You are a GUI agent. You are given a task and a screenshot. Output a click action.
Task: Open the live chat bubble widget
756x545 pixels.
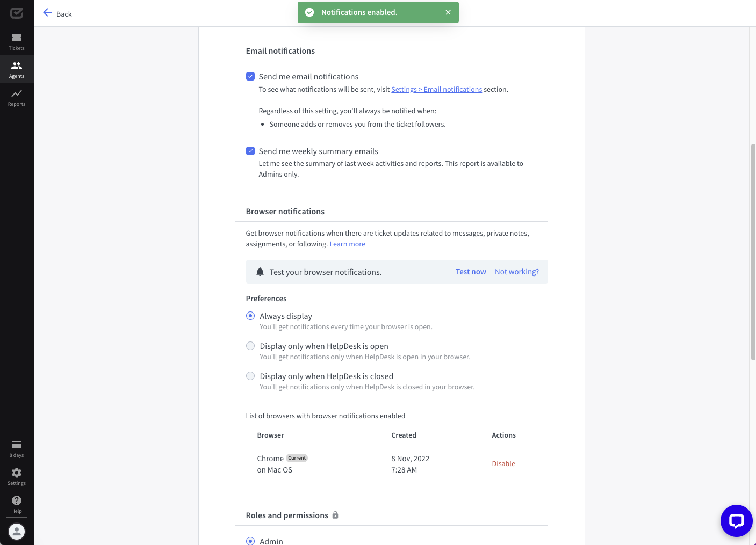pos(736,521)
